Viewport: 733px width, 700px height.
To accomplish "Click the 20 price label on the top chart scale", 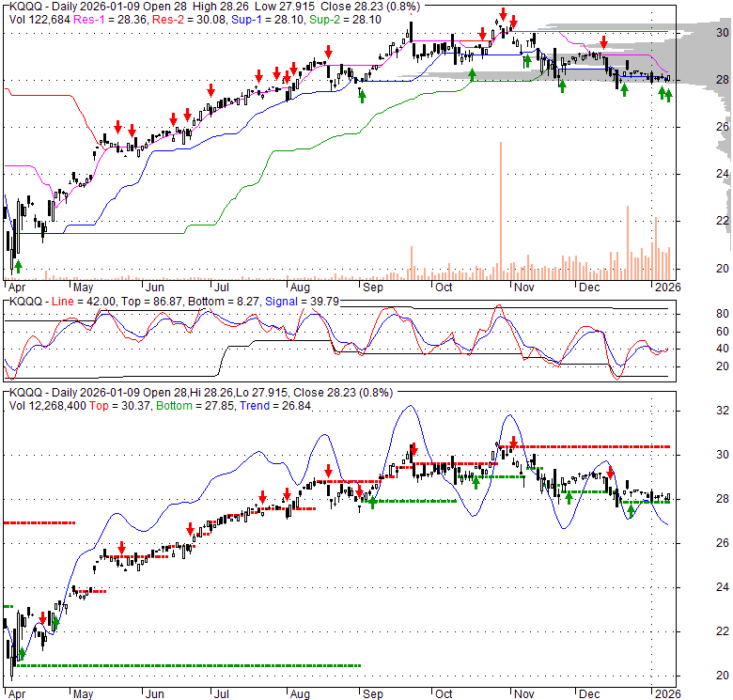I will (x=723, y=268).
